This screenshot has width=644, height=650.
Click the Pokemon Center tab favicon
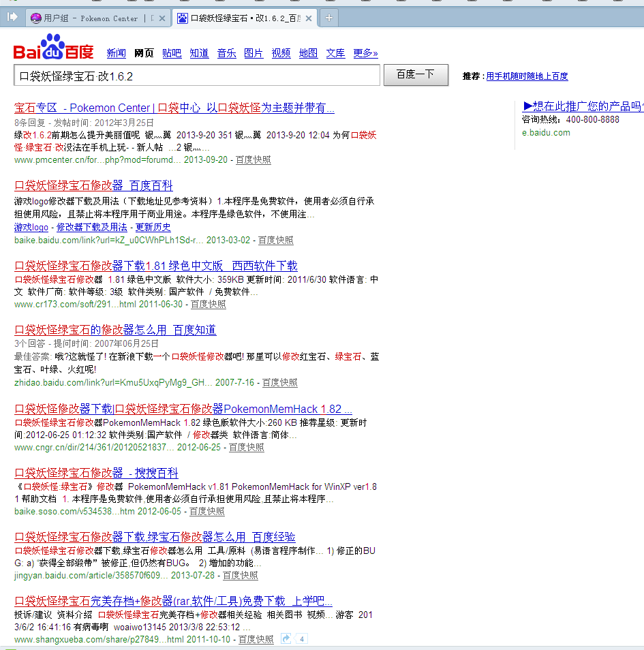36,18
